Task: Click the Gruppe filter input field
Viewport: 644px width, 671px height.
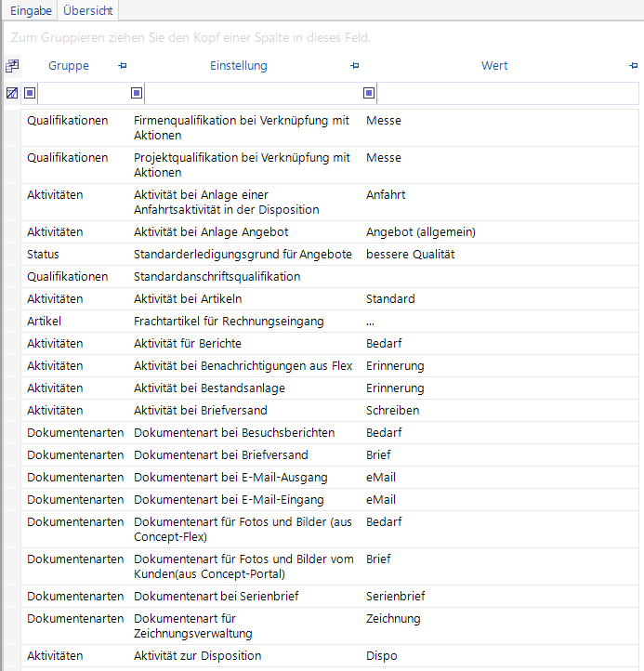Action: tap(84, 93)
